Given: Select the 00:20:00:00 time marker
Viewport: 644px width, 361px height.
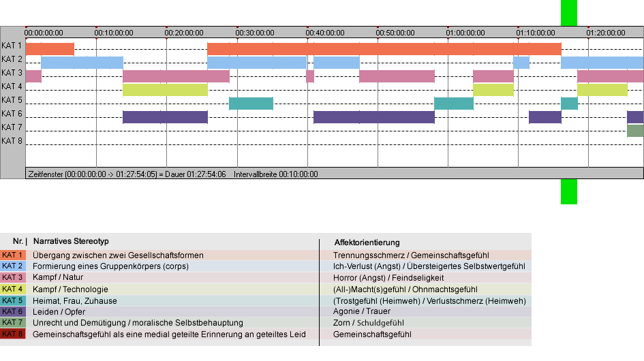Looking at the screenshot, I should [x=184, y=33].
